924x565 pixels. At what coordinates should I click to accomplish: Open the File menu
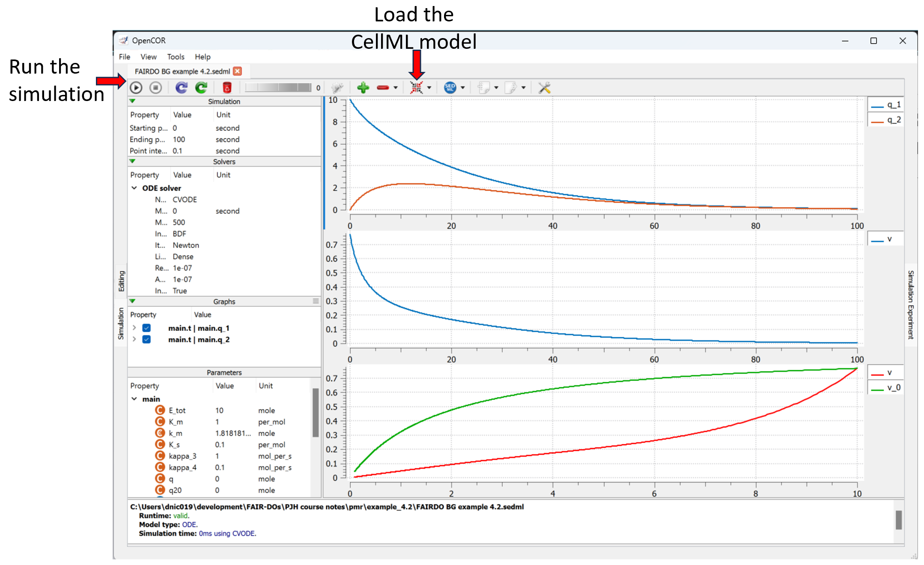coord(125,56)
